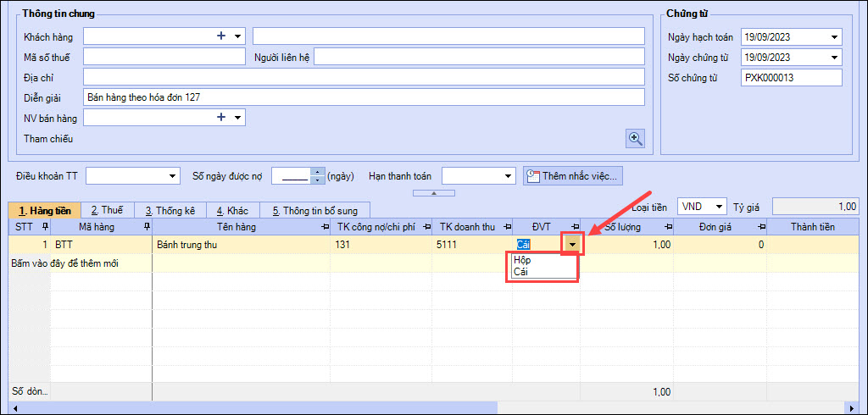
Task: Increase the Số ngày được nợ spinner
Action: 318,172
